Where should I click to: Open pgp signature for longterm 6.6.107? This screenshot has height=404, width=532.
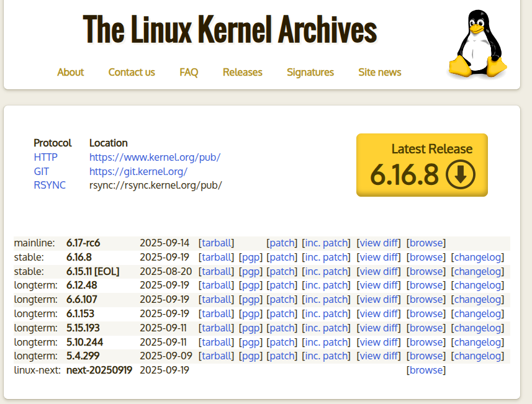251,300
